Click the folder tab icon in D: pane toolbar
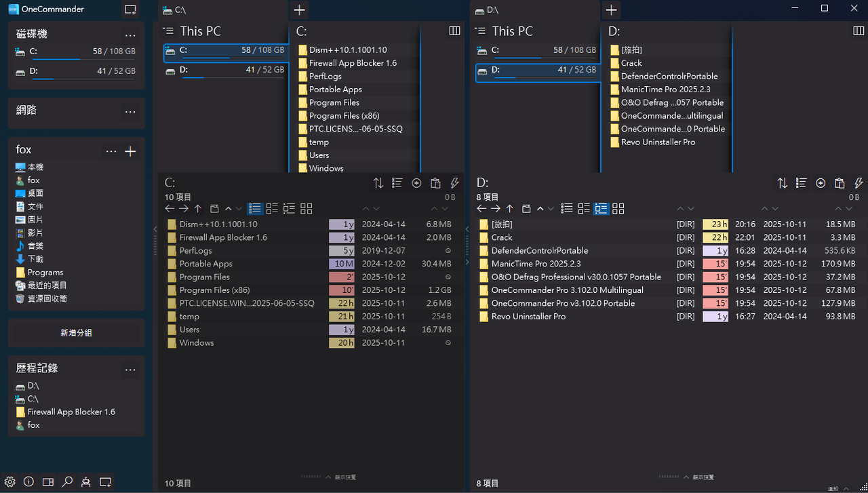The image size is (868, 493). point(526,209)
